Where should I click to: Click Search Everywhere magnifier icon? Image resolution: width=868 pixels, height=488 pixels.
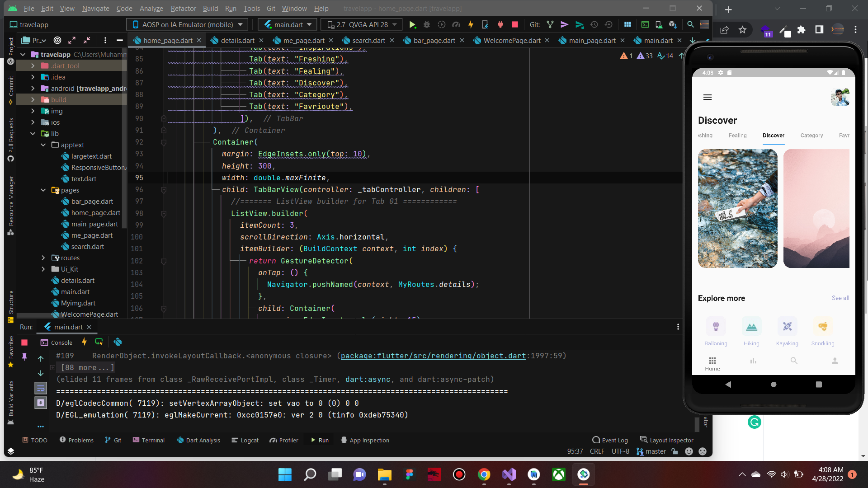click(690, 25)
